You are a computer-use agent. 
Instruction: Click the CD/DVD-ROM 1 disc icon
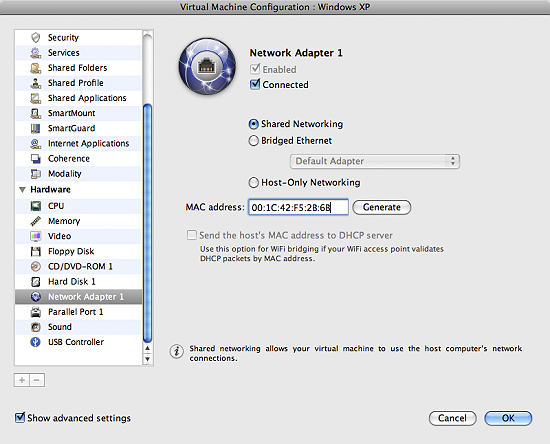(35, 267)
